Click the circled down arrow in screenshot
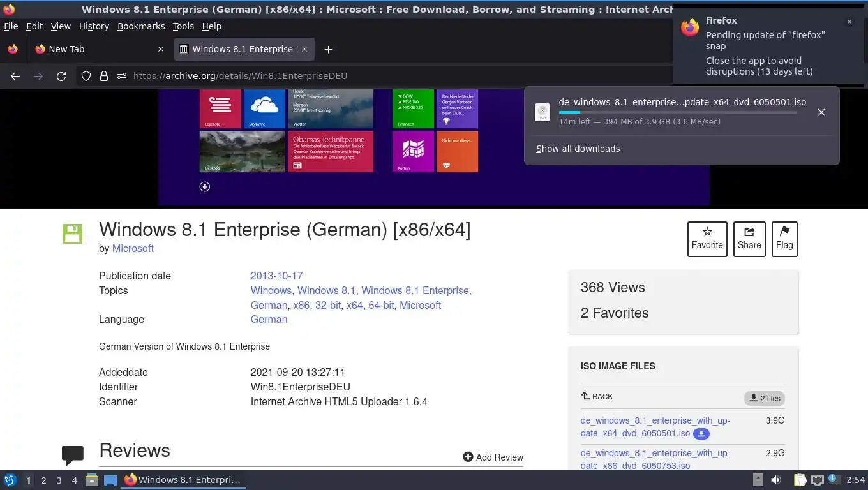The height and width of the screenshot is (490, 868). [x=205, y=186]
